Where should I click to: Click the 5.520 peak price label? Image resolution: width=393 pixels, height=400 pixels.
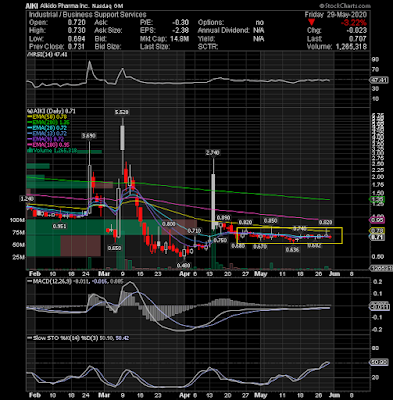(122, 112)
